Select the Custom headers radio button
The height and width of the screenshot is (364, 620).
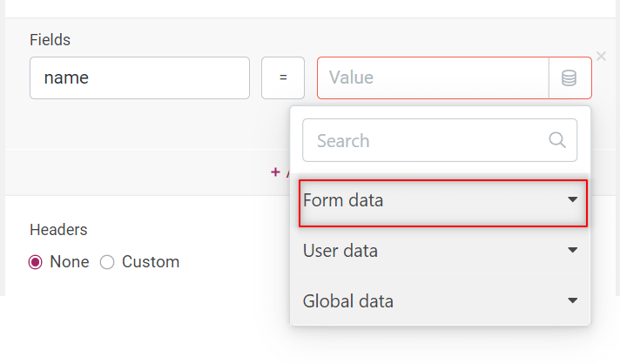point(107,262)
